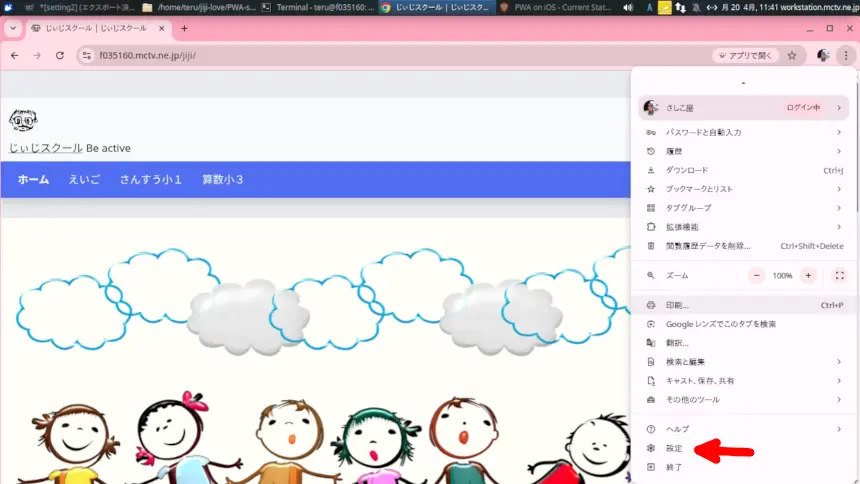Click the アプリで開く button
The height and width of the screenshot is (484, 860).
[745, 55]
